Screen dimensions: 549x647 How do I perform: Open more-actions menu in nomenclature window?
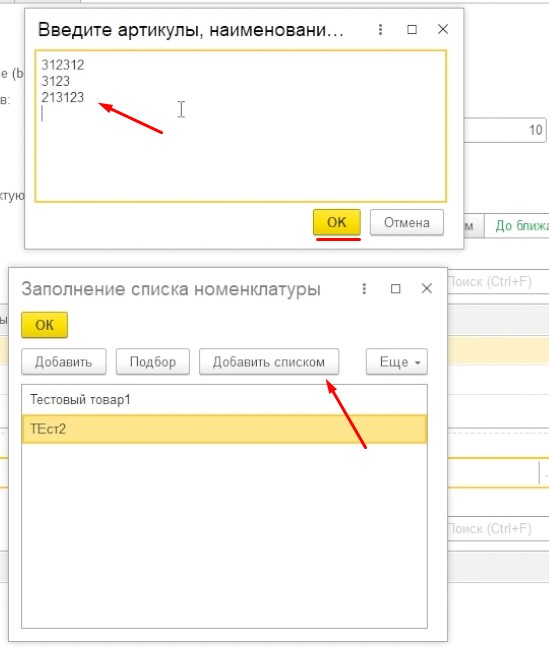(x=364, y=288)
